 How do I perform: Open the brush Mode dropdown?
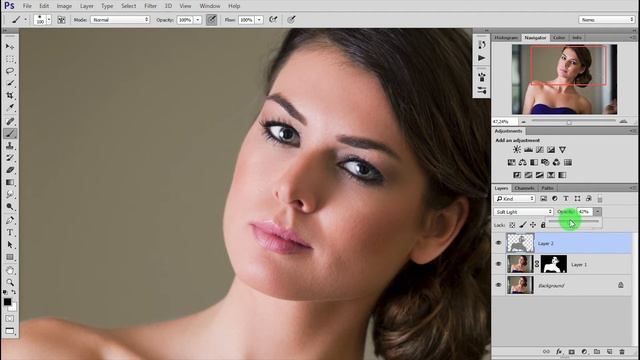(120, 20)
